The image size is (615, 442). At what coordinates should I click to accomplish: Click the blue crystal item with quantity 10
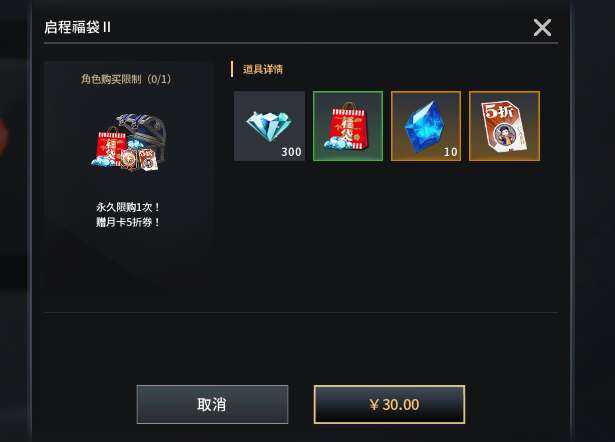426,126
